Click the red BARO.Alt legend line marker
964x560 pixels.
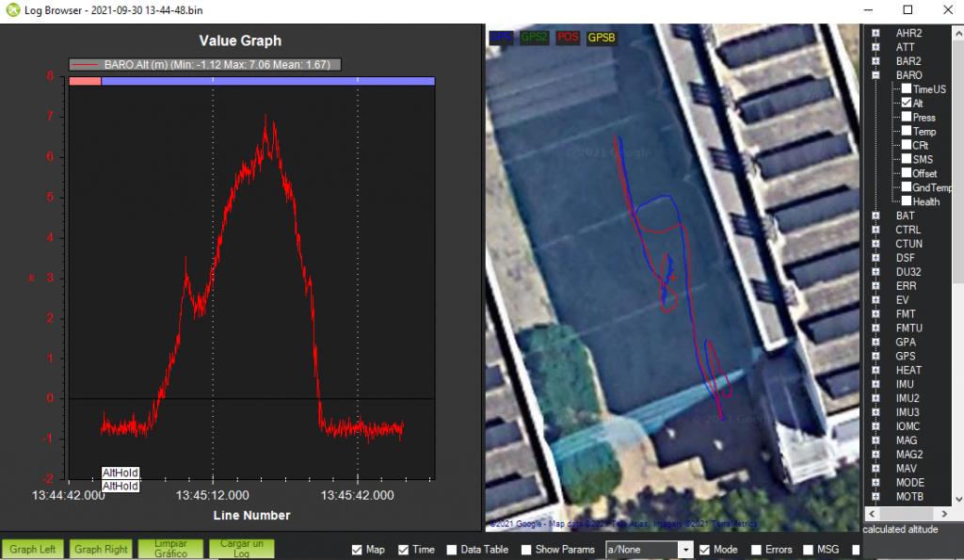[x=86, y=65]
